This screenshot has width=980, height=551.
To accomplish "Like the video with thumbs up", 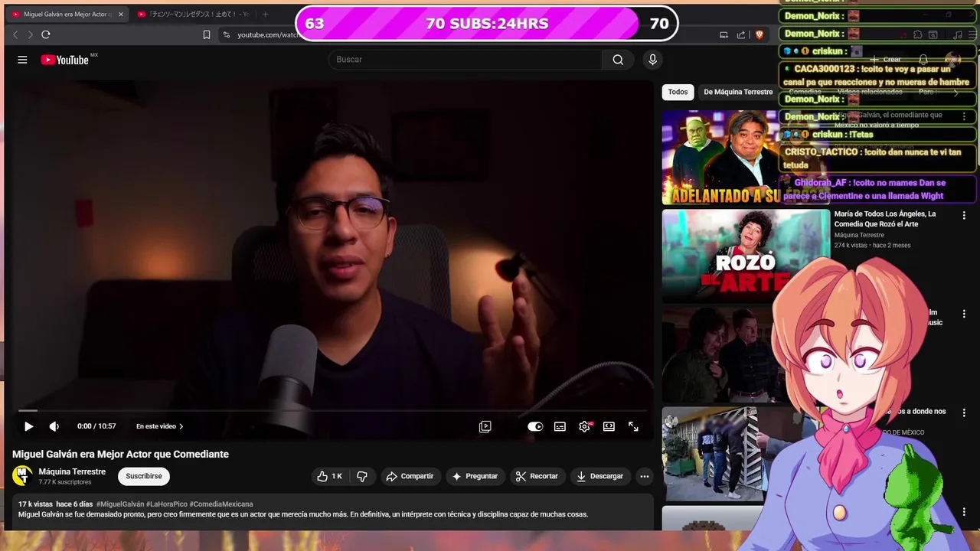I will [x=330, y=476].
